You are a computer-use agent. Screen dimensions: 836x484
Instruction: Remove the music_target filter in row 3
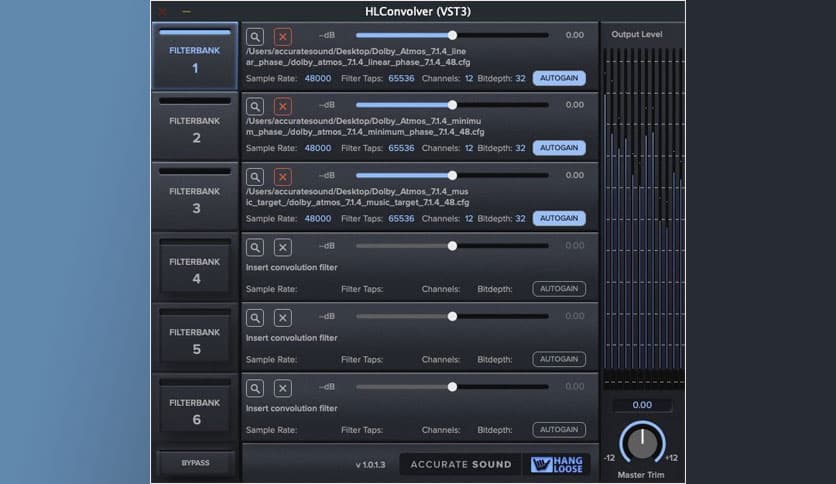[283, 177]
